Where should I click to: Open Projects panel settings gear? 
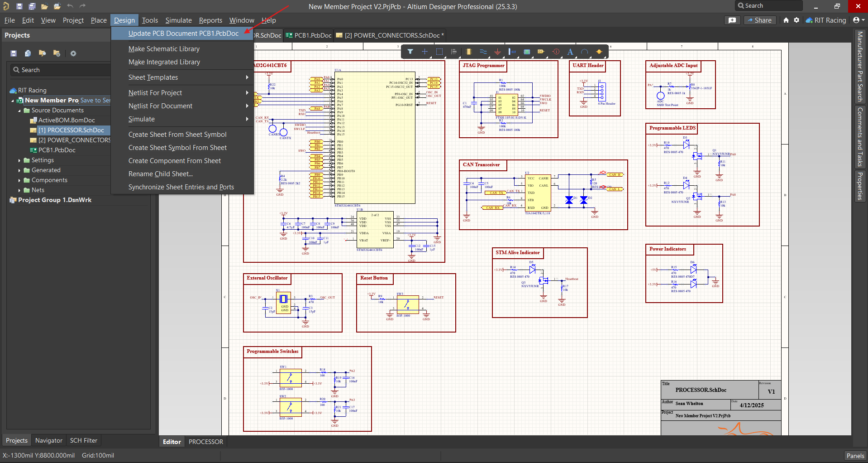(x=73, y=53)
